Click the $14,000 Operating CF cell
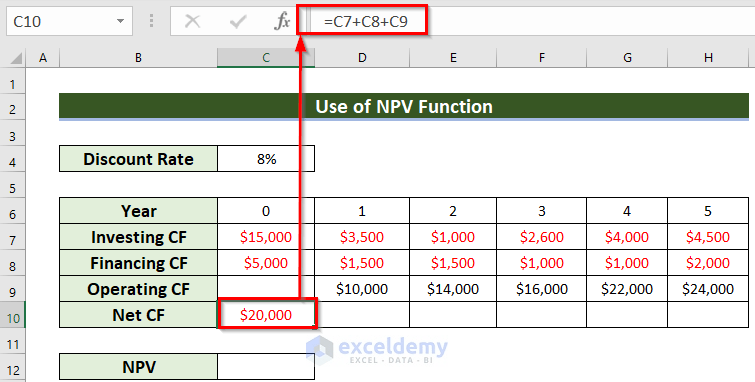This screenshot has height=382, width=755. point(453,289)
